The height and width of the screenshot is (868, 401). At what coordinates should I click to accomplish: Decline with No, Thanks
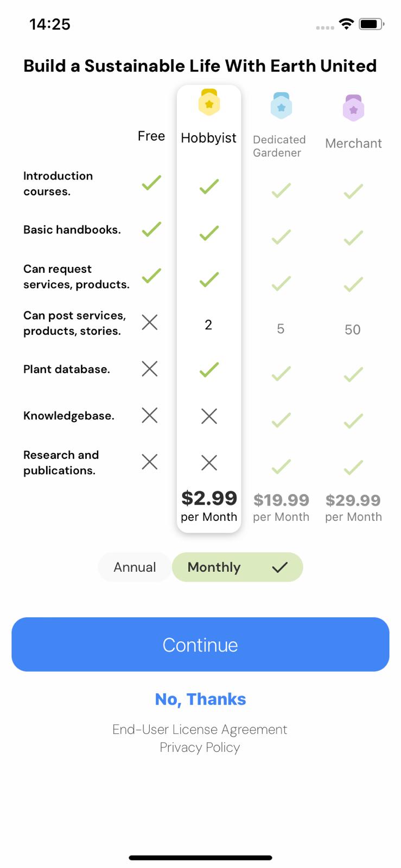(x=200, y=699)
